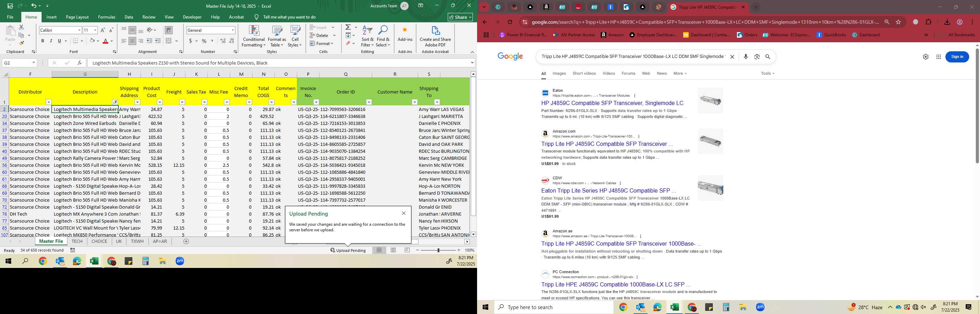The height and width of the screenshot is (314, 980).
Task: Click taskbar search box Type here to search
Action: pyautogui.click(x=554, y=307)
